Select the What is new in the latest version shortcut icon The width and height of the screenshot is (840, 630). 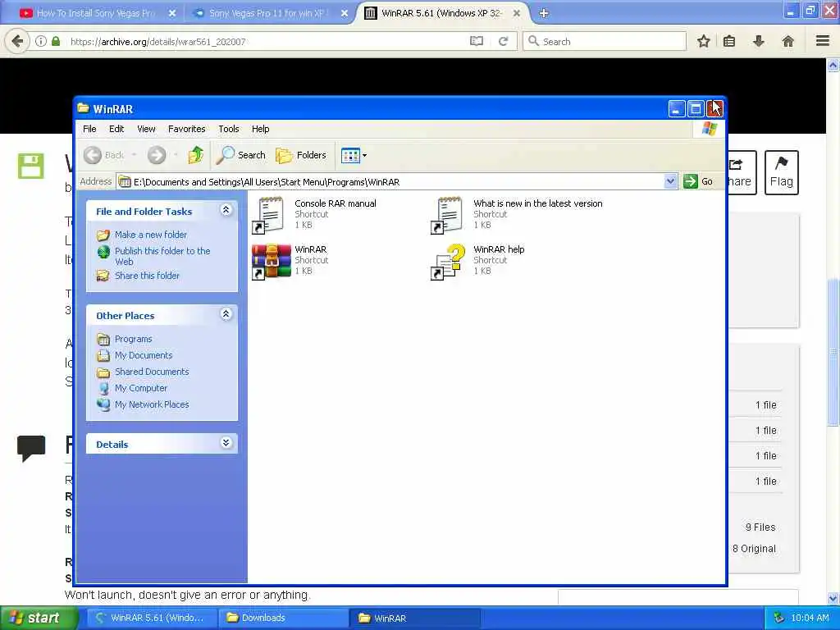(x=447, y=215)
